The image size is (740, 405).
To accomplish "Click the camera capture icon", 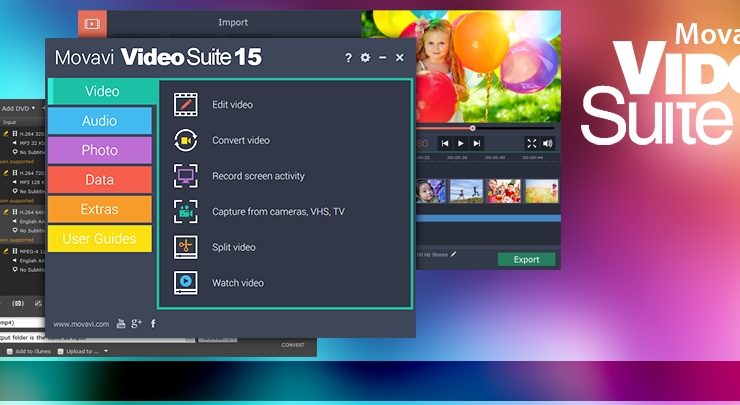I will tap(185, 212).
